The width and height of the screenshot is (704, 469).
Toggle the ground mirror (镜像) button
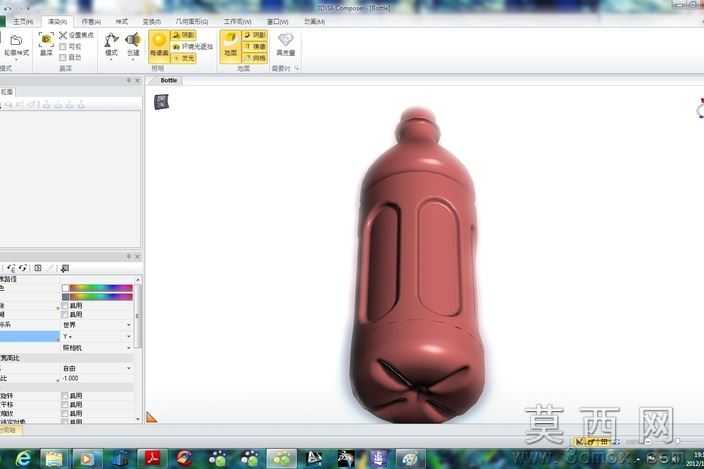pyautogui.click(x=255, y=46)
